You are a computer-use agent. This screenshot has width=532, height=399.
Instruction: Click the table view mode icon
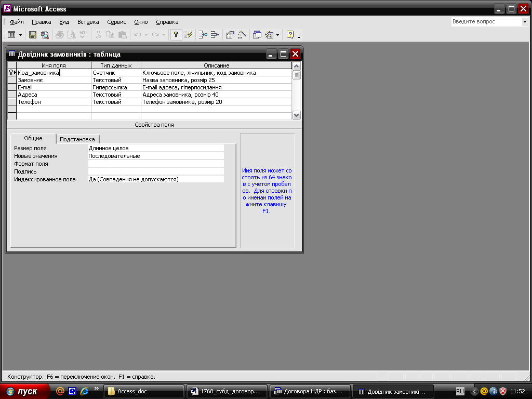[11, 35]
